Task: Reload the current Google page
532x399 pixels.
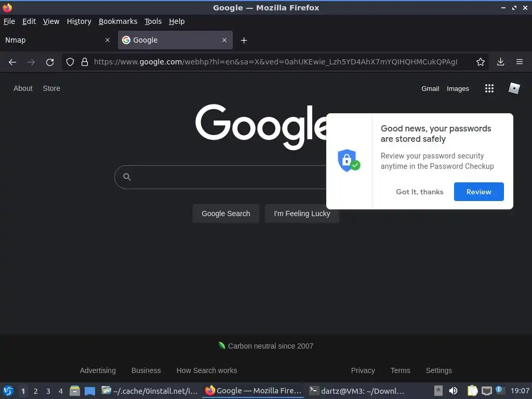Action: (50, 62)
